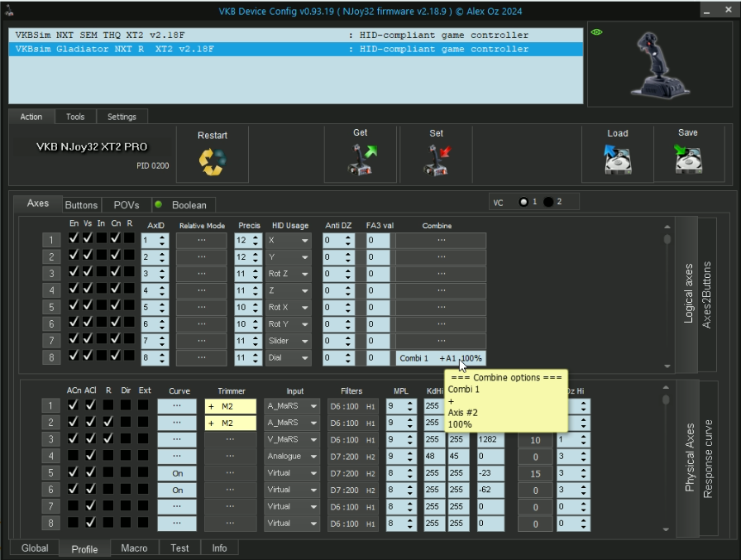The width and height of the screenshot is (741, 560).
Task: Toggle ACn checkbox for physical axis 4
Action: pos(73,456)
